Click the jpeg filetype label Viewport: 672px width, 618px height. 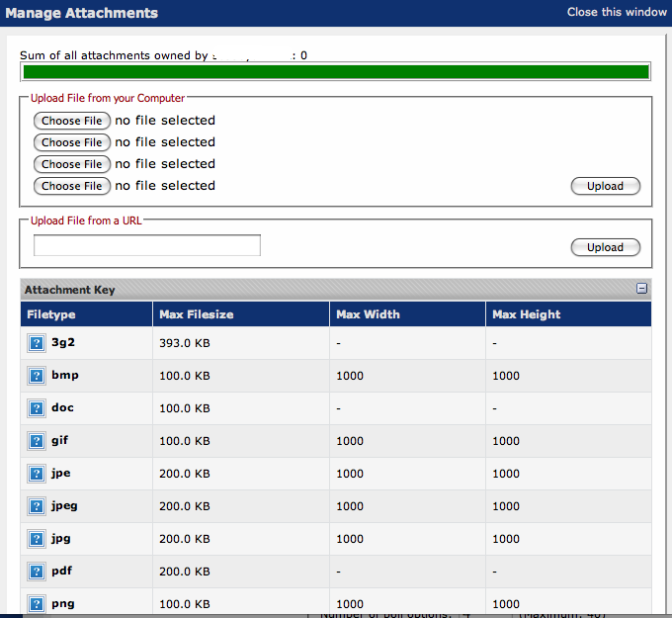[64, 506]
